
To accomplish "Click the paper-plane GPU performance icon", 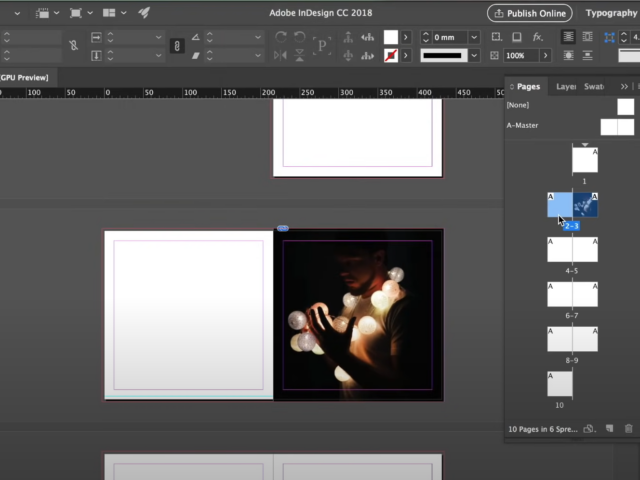I will [x=144, y=13].
